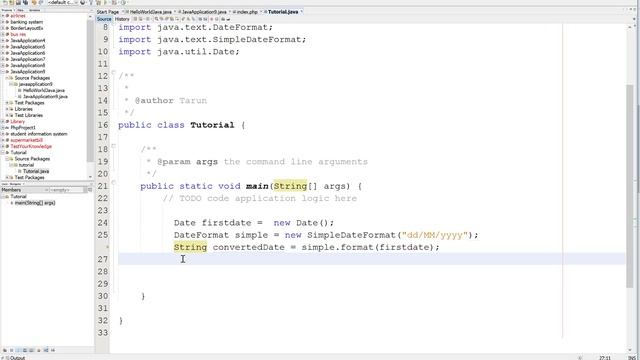Click the line number 24 in the gutter
640x360 pixels.
click(103, 223)
